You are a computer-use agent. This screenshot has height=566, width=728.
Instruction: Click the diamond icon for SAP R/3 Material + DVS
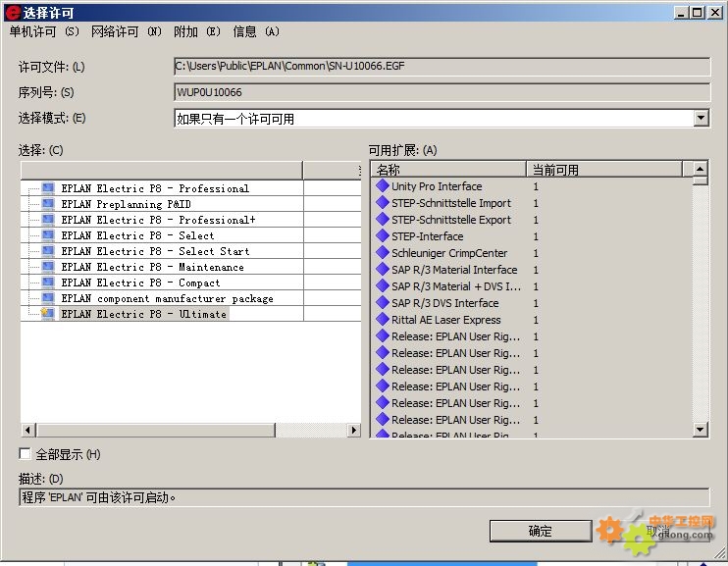tap(383, 286)
